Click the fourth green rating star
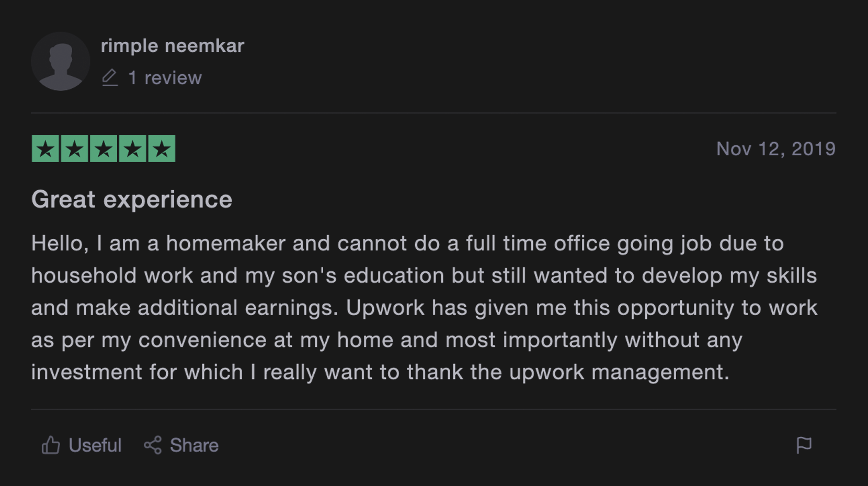Screen dimensions: 868x486 click(x=133, y=149)
